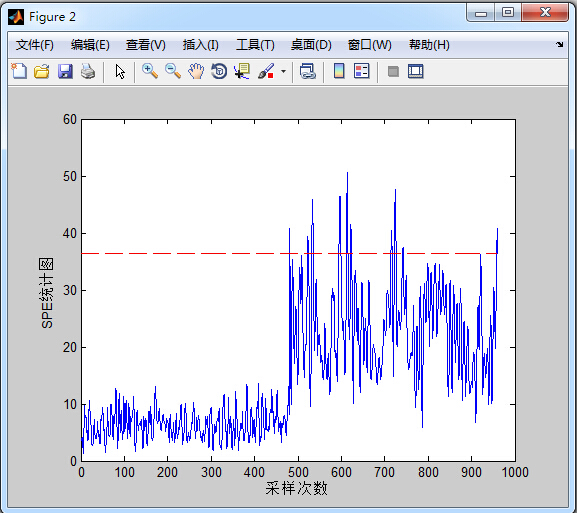
Task: Select the Edit Plot arrow tool
Action: [x=120, y=71]
